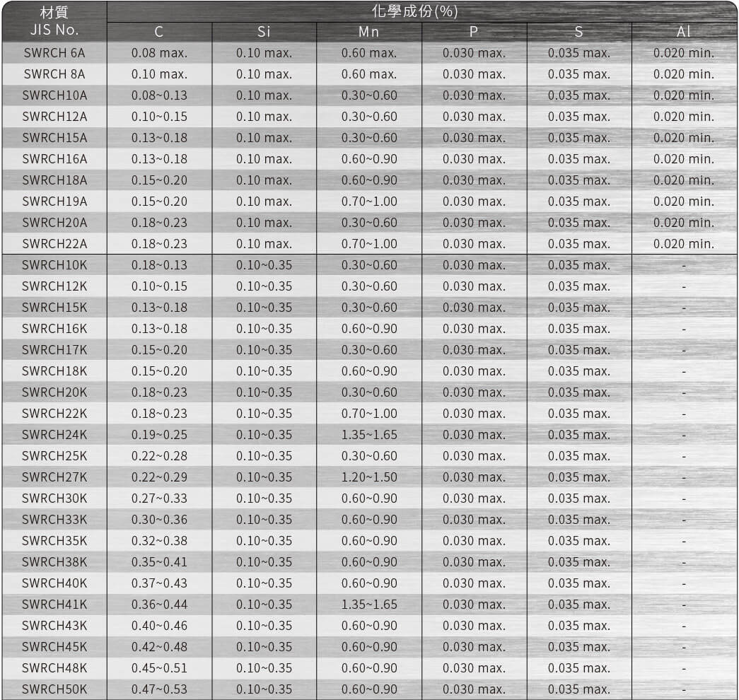Click the 0.47~0.53 carbon value
This screenshot has height=700, width=739.
159,689
